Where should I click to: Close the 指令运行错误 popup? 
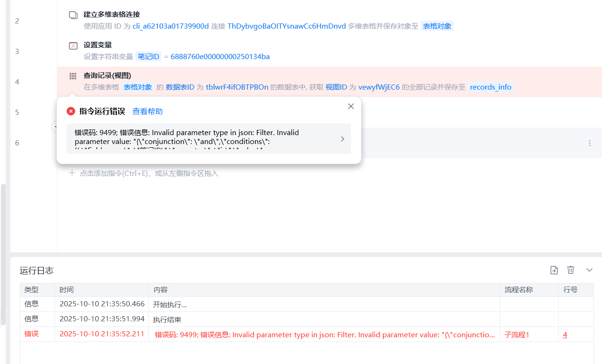coord(351,106)
